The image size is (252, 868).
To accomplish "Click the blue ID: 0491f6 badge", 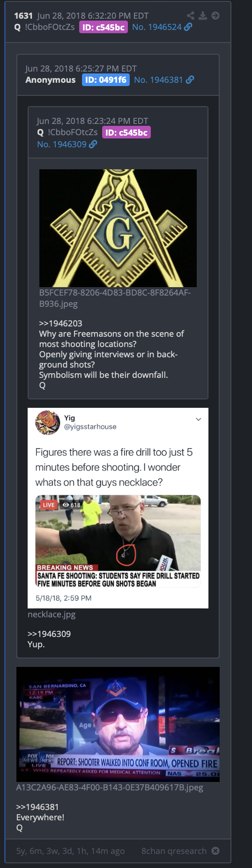I will point(106,80).
